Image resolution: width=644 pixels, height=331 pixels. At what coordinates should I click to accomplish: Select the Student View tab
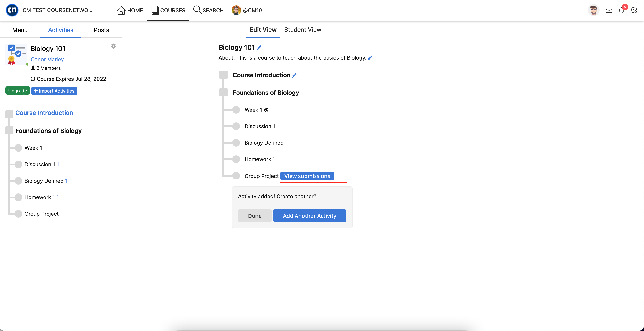pos(302,30)
